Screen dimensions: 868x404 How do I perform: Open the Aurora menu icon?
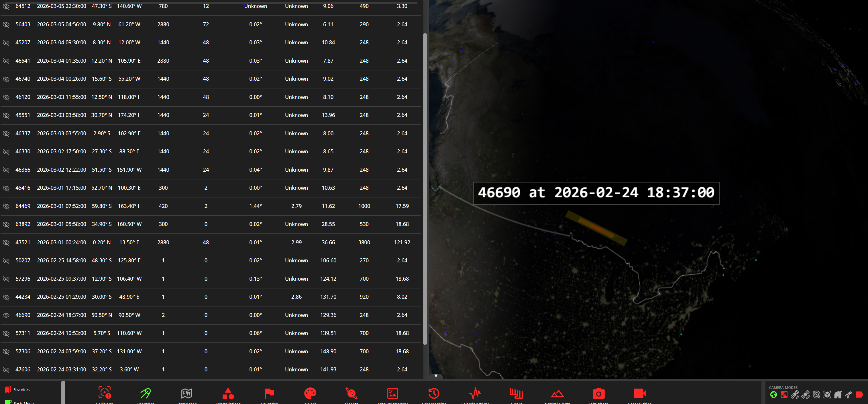[516, 393]
